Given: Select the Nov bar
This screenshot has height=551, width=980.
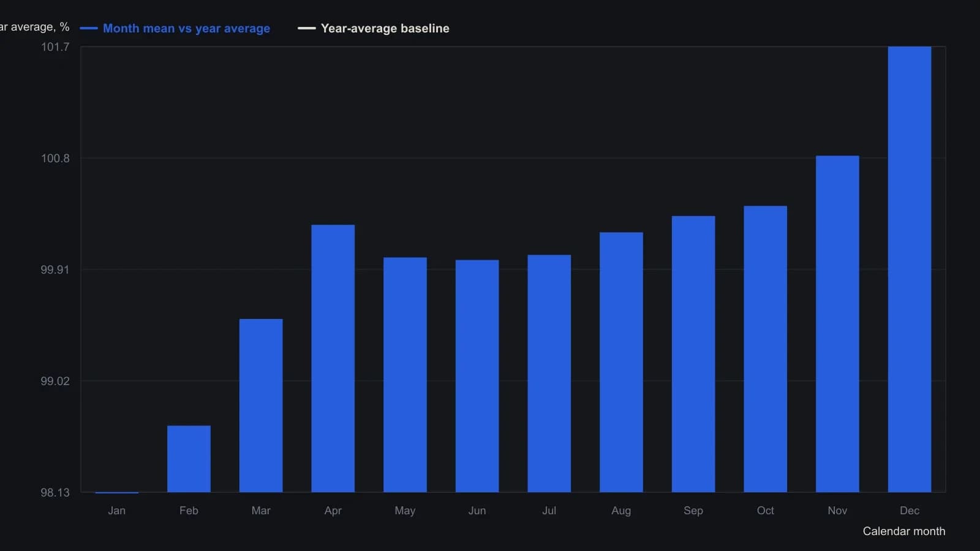Looking at the screenshot, I should (837, 324).
